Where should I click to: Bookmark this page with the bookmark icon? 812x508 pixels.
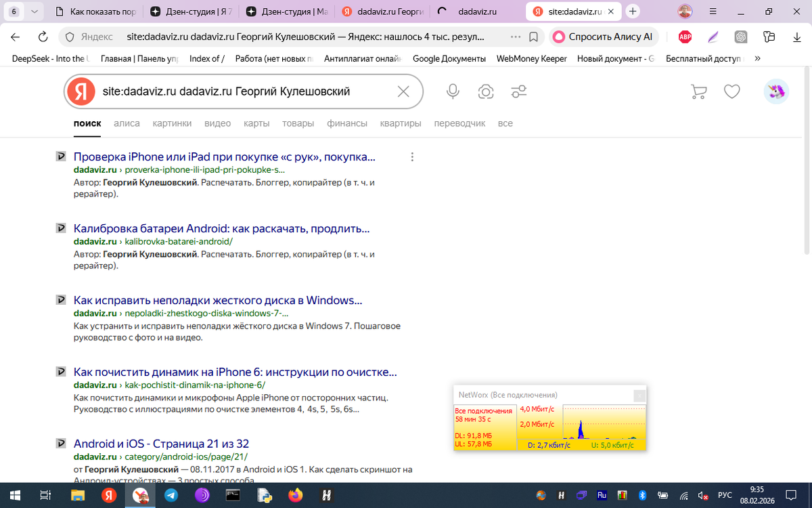534,37
